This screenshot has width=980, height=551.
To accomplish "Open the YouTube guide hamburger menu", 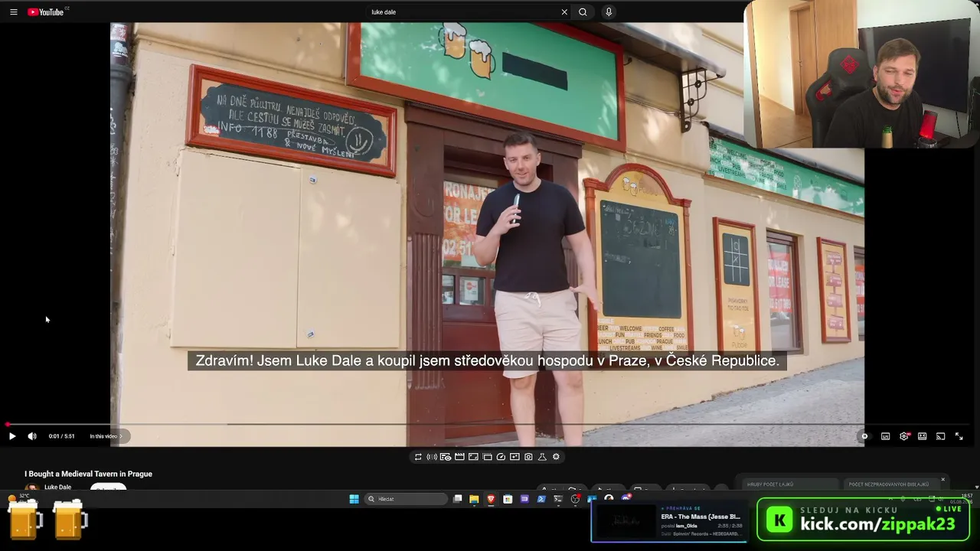I will click(13, 12).
